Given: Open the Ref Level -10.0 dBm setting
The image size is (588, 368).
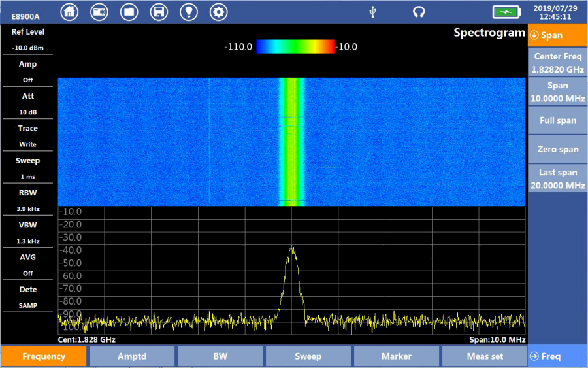Looking at the screenshot, I should [27, 39].
